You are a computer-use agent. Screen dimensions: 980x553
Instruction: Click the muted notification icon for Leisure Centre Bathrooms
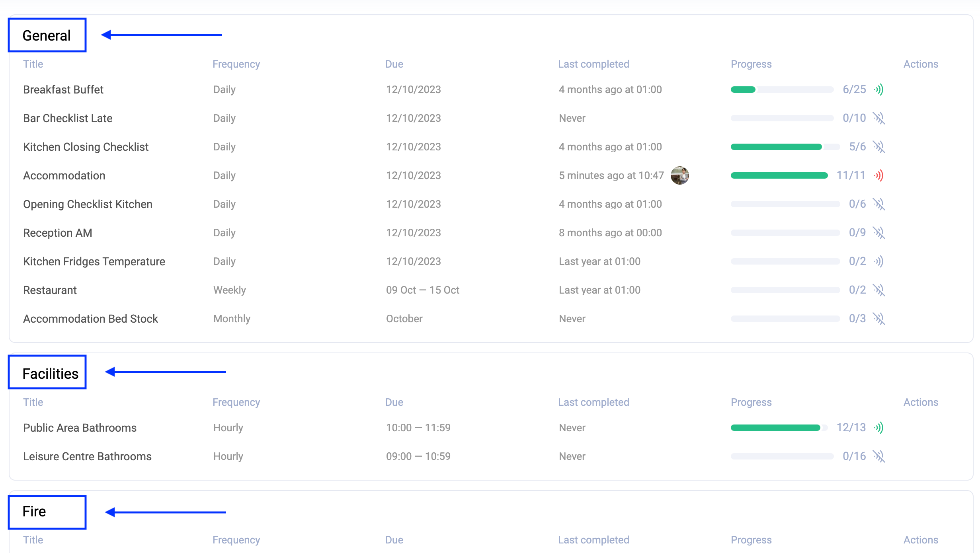(x=880, y=456)
